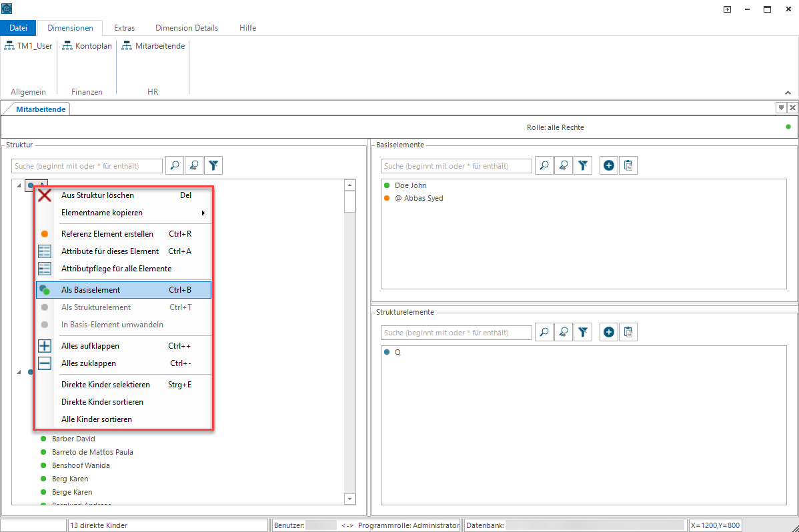This screenshot has height=532, width=799.
Task: Select Berg Karen in the tree
Action: (70, 479)
